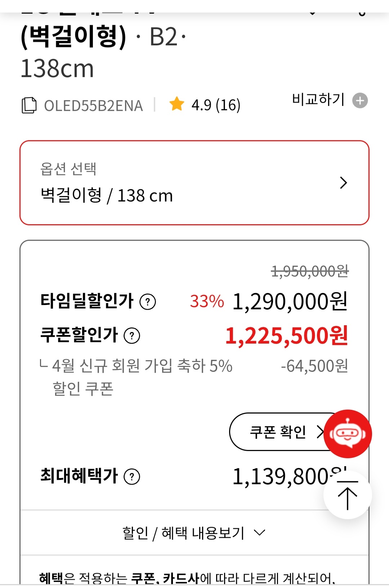389x588 pixels.
Task: Expand option selection with the right chevron
Action: click(x=343, y=183)
